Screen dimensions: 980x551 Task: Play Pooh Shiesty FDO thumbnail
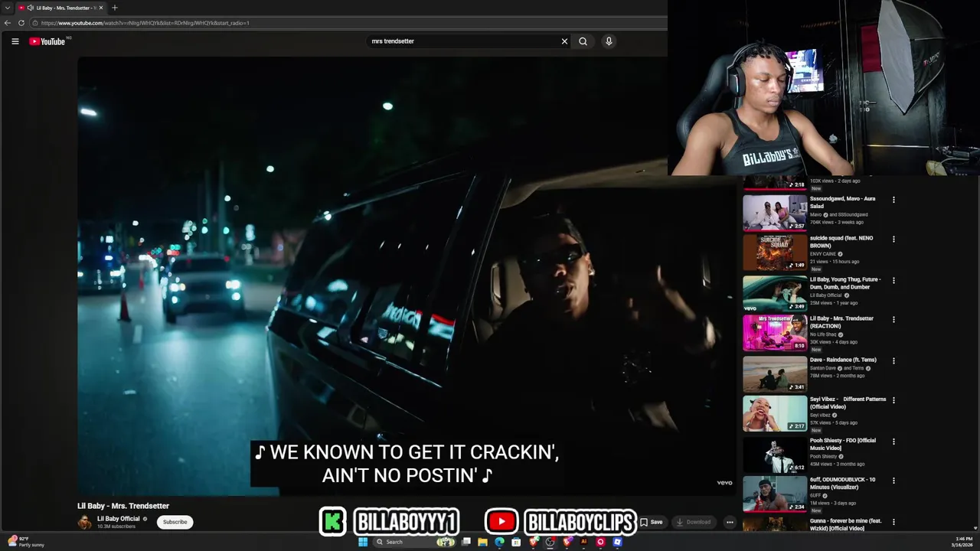[x=775, y=454]
